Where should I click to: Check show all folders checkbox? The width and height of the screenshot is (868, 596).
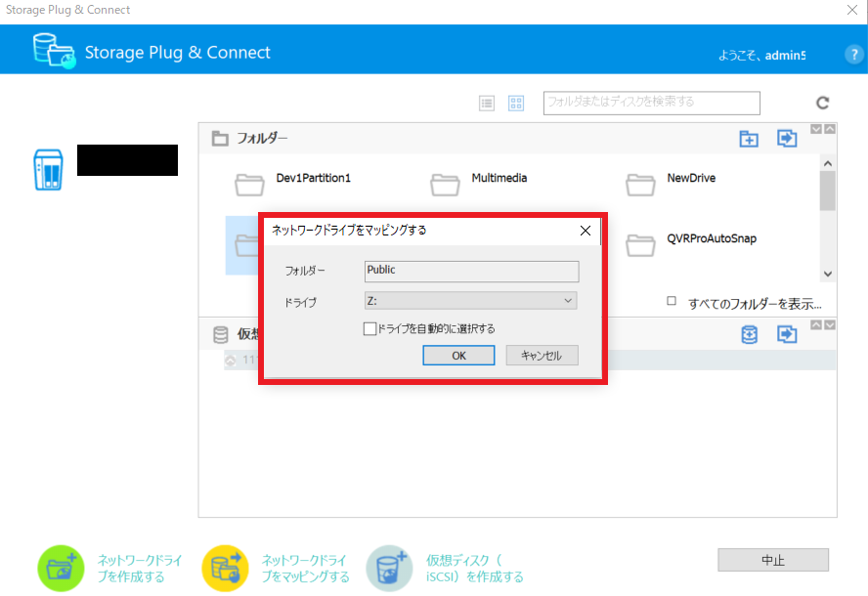pyautogui.click(x=672, y=301)
